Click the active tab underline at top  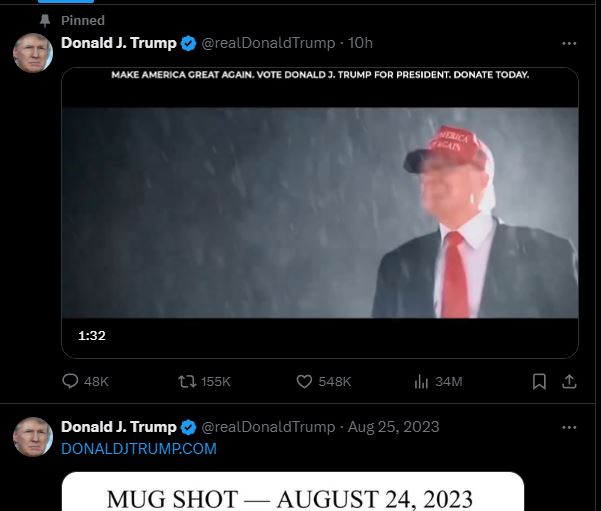click(x=66, y=1)
